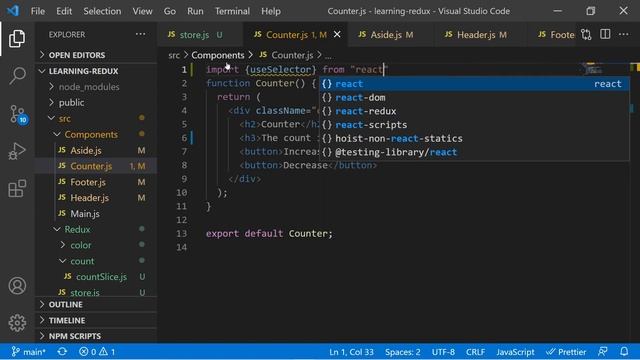Select Counter.js in the explorer
The width and height of the screenshot is (640, 360).
[96, 166]
